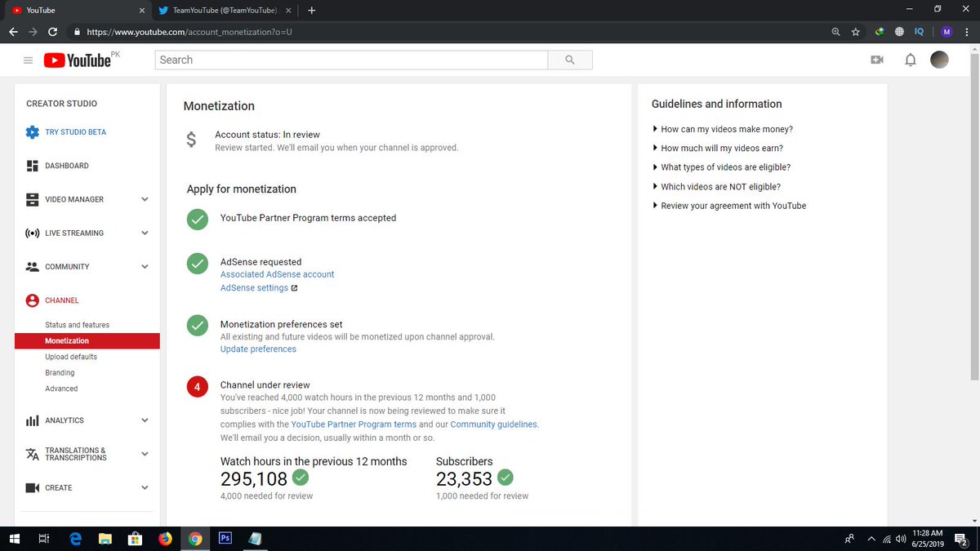Open YouTube Partner Program terms link
Viewport: 980px width, 551px height.
pos(354,424)
